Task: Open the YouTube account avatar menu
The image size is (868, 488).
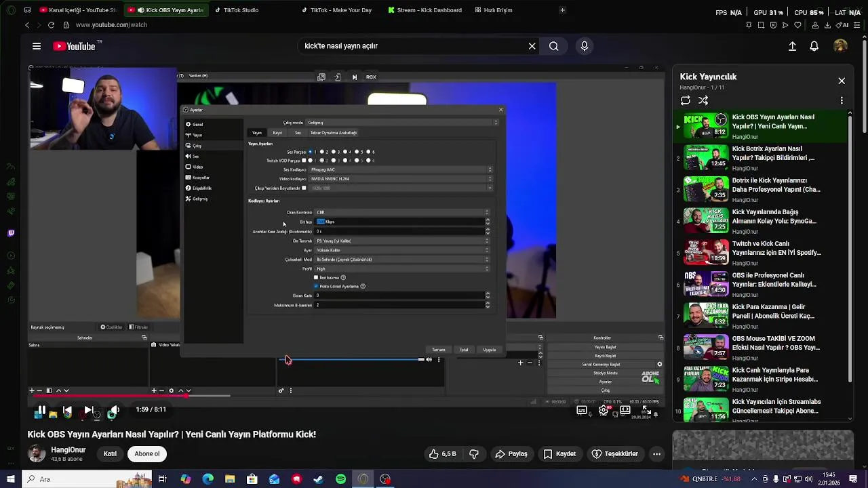Action: pyautogui.click(x=841, y=46)
